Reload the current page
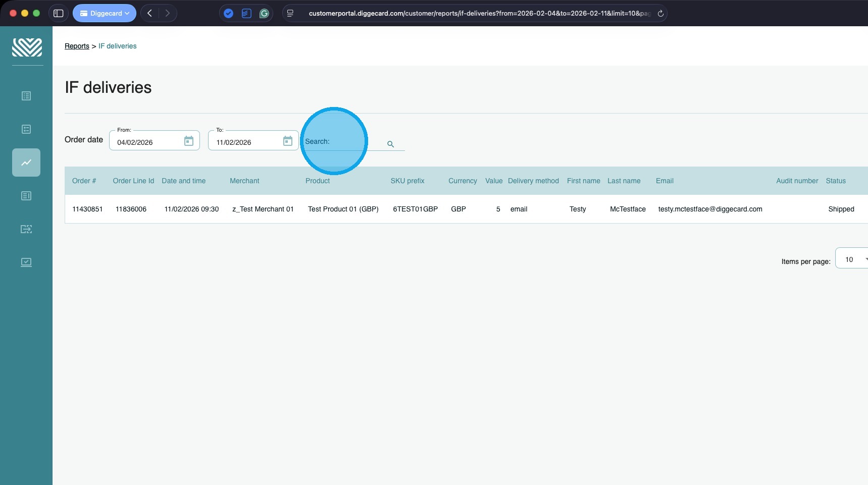Screen dimensions: 868x485 coord(660,14)
